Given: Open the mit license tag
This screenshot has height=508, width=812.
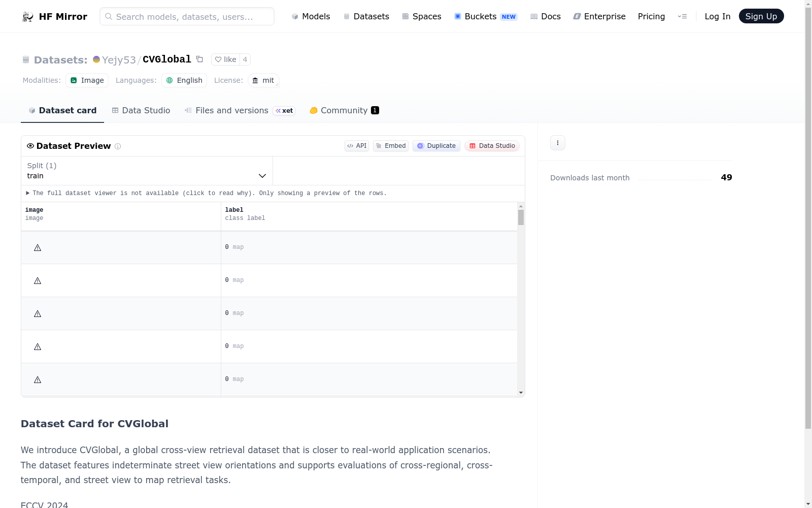Looking at the screenshot, I should (x=263, y=80).
